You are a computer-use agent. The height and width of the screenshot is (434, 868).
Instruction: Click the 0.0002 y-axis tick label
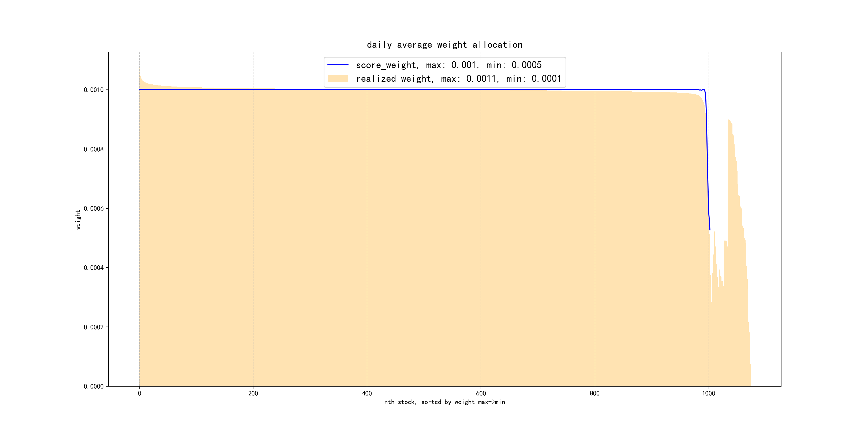coord(94,327)
